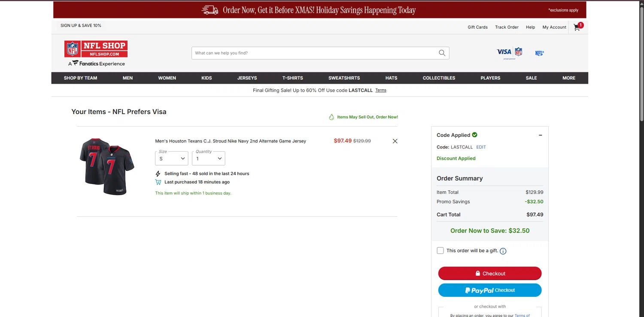Open the Shop By Team menu
This screenshot has height=317, width=644.
click(x=81, y=78)
